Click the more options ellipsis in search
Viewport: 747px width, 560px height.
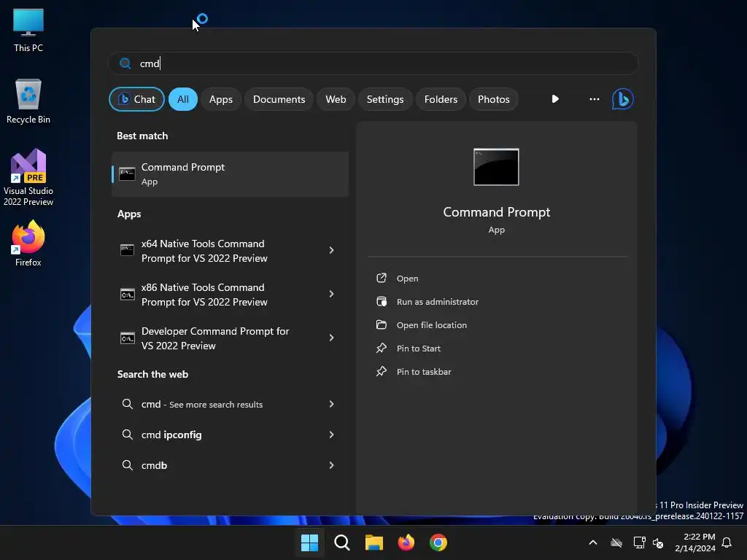coord(594,99)
